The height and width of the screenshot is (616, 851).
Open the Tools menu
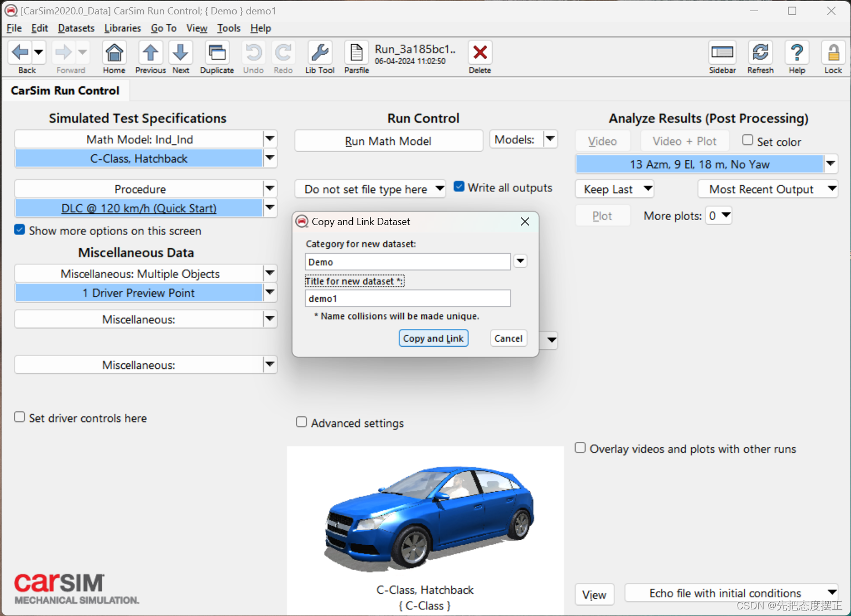pos(228,28)
